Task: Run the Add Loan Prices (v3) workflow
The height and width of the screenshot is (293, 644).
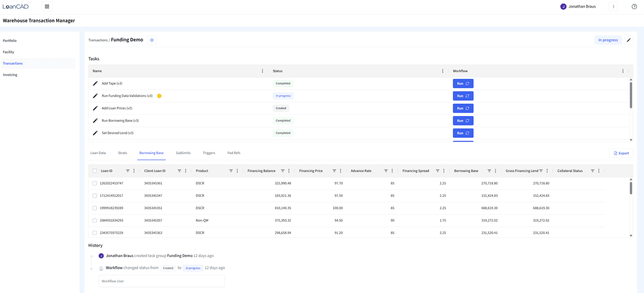Action: click(x=463, y=108)
